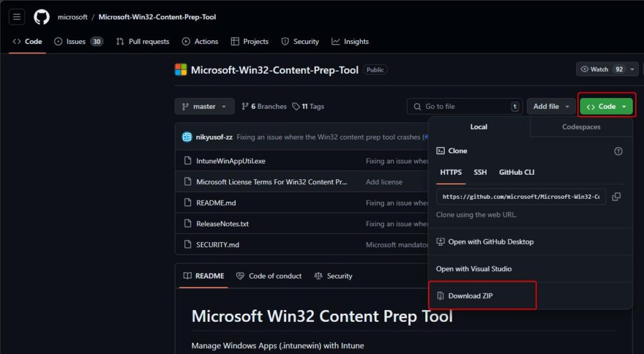Switch to the Code of conduct tab
Screen dimensions: 644x354
coord(269,276)
